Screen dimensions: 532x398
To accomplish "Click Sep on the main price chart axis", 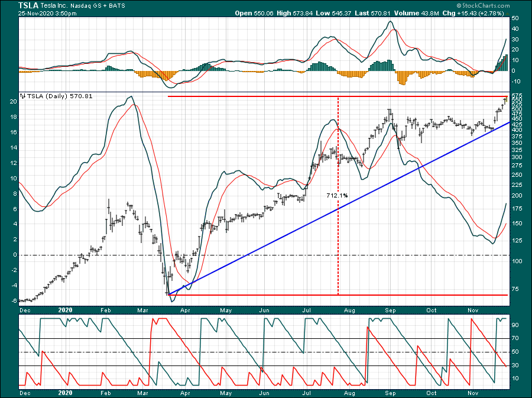I will [x=391, y=309].
